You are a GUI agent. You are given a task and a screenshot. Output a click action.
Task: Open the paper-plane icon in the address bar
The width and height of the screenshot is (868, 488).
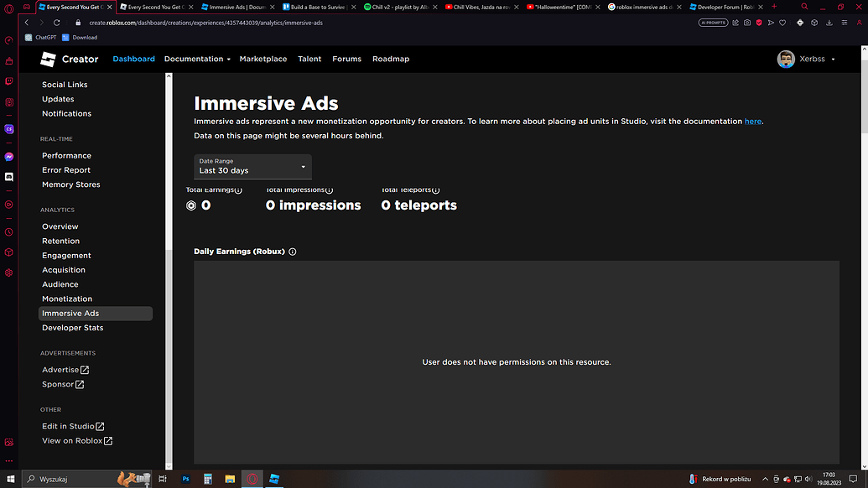coord(771,23)
